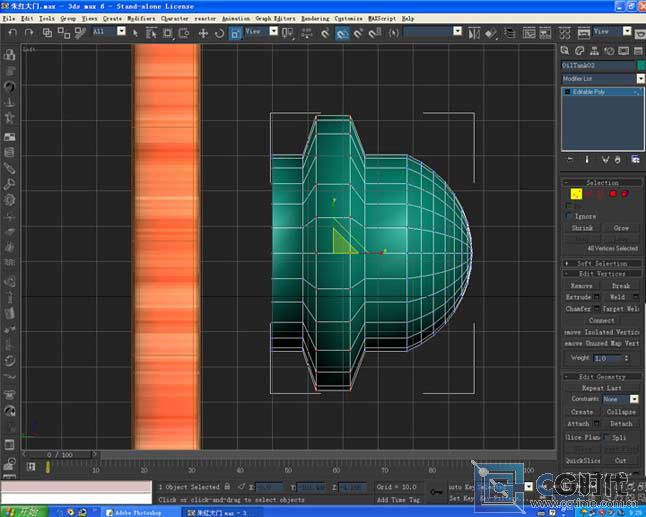The image size is (646, 517).
Task: Switch to the Hierarchy panel tab
Action: click(x=594, y=51)
